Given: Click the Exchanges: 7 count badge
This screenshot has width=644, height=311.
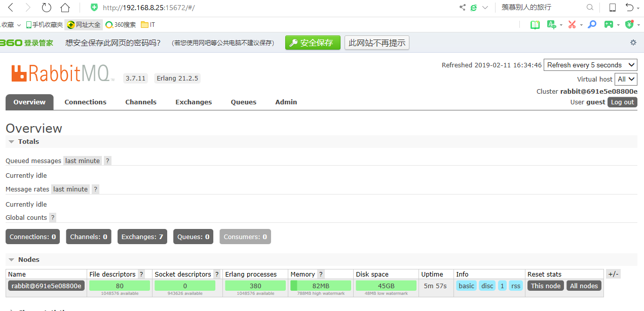Looking at the screenshot, I should tap(142, 237).
